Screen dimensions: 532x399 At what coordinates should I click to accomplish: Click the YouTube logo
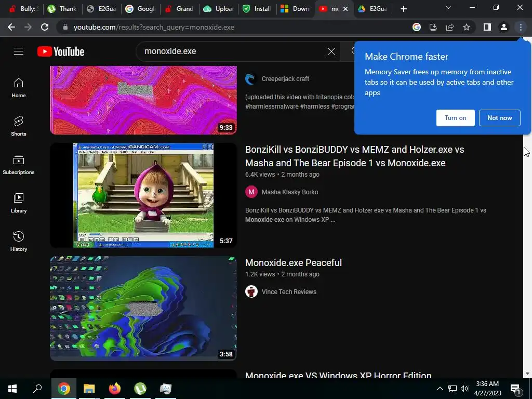61,51
